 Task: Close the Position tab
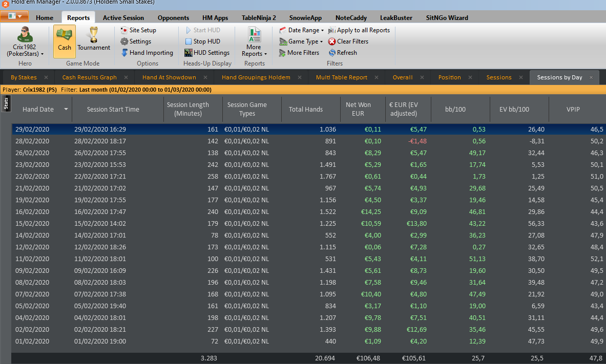tap(470, 77)
